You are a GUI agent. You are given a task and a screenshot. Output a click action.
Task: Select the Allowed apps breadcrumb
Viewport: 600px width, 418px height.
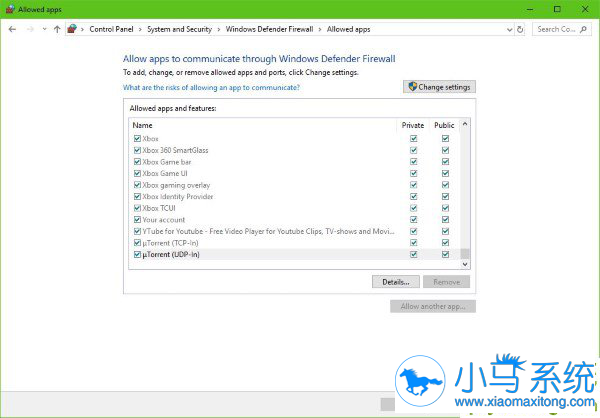[x=349, y=29]
